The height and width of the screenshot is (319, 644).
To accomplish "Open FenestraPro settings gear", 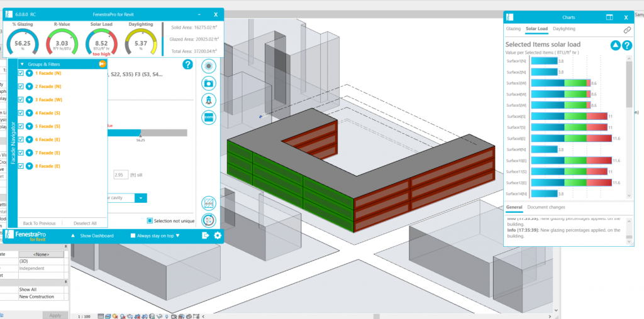I will [x=217, y=235].
